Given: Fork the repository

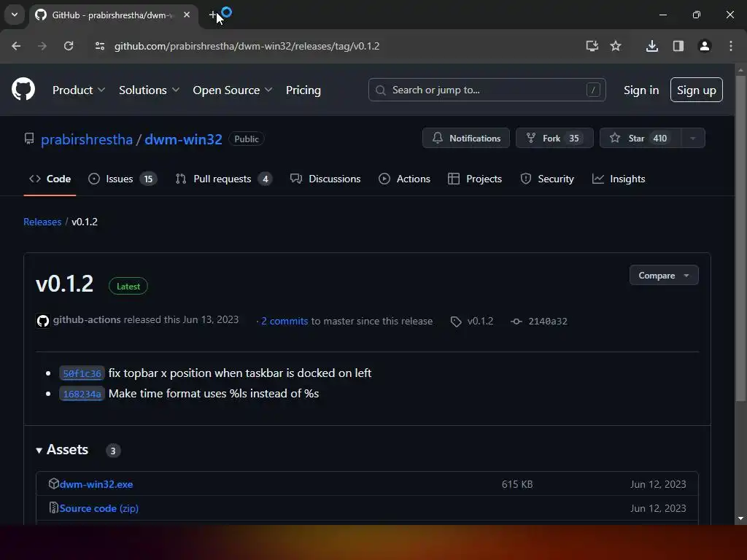Looking at the screenshot, I should point(554,138).
